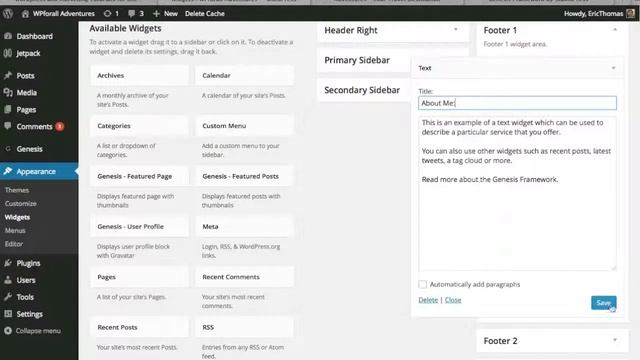Screen dimensions: 640x360
Task: Click the home icon beside WPforall Adventures
Action: pyautogui.click(x=25, y=14)
